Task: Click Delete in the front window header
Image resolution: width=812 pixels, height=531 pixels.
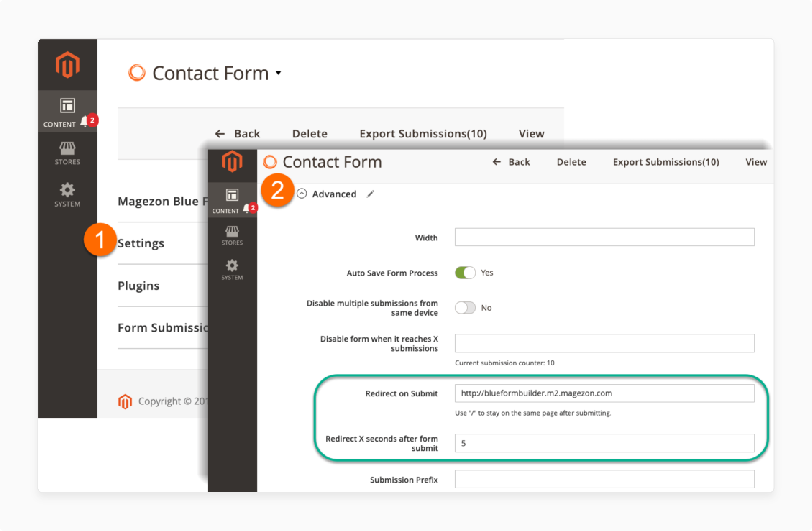Action: coord(571,162)
